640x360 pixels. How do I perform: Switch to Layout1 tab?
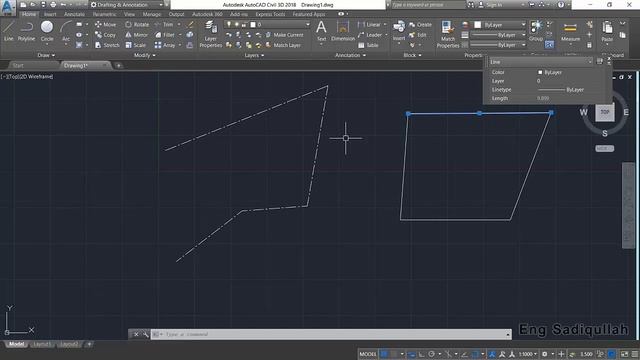point(42,344)
